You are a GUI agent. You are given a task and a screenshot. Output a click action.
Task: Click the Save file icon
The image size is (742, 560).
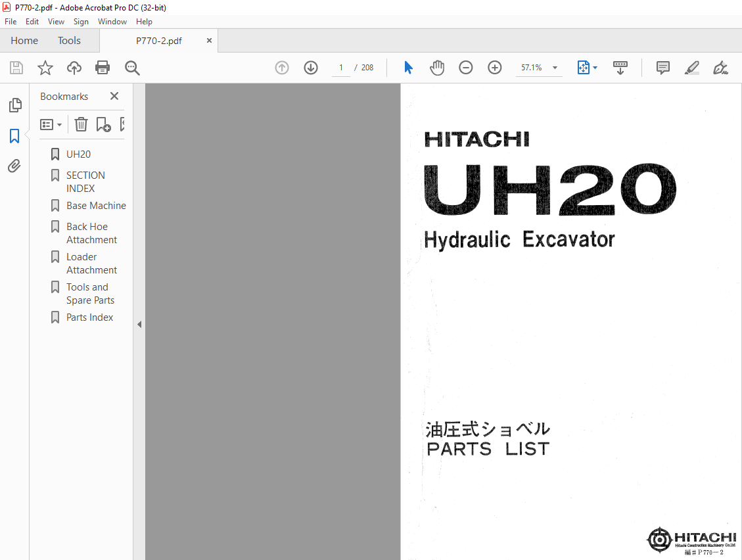click(16, 68)
